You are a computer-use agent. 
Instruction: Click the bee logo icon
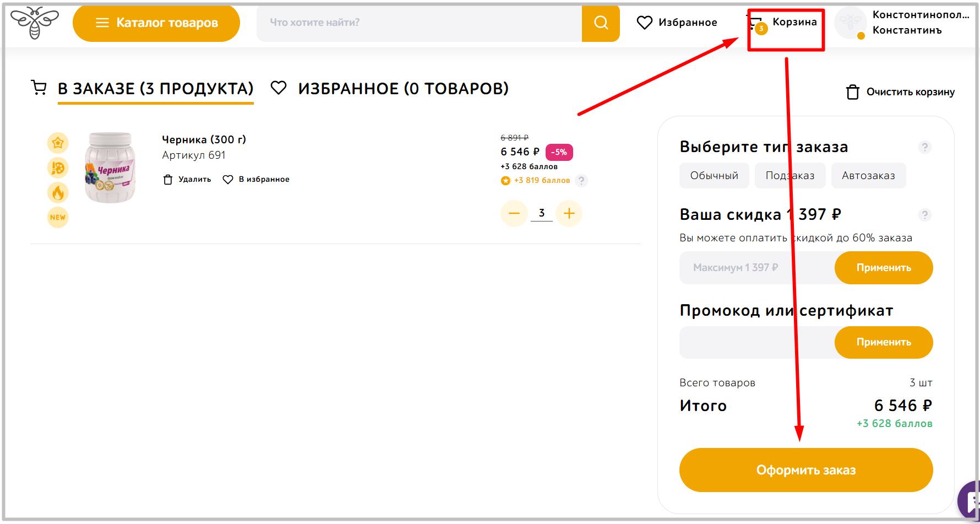pyautogui.click(x=34, y=23)
